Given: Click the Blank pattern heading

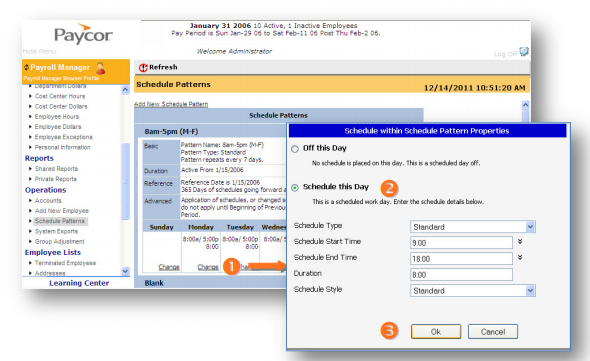Looking at the screenshot, I should pos(154,283).
